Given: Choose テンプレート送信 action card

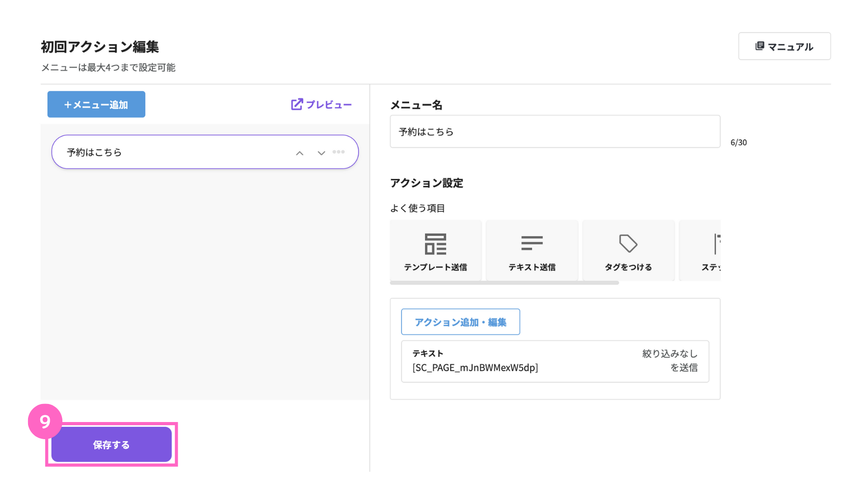Looking at the screenshot, I should click(435, 251).
